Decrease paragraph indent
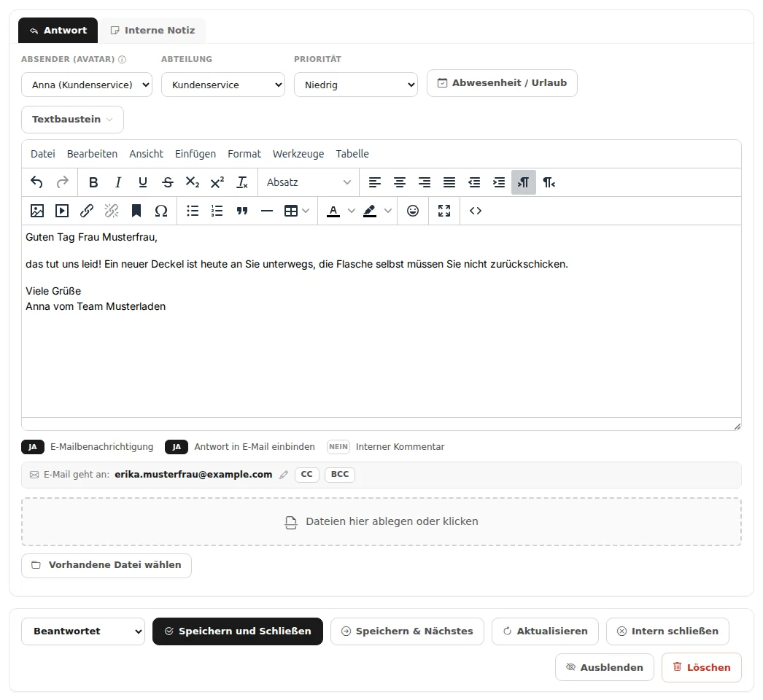Image resolution: width=763 pixels, height=700 pixels. point(474,182)
